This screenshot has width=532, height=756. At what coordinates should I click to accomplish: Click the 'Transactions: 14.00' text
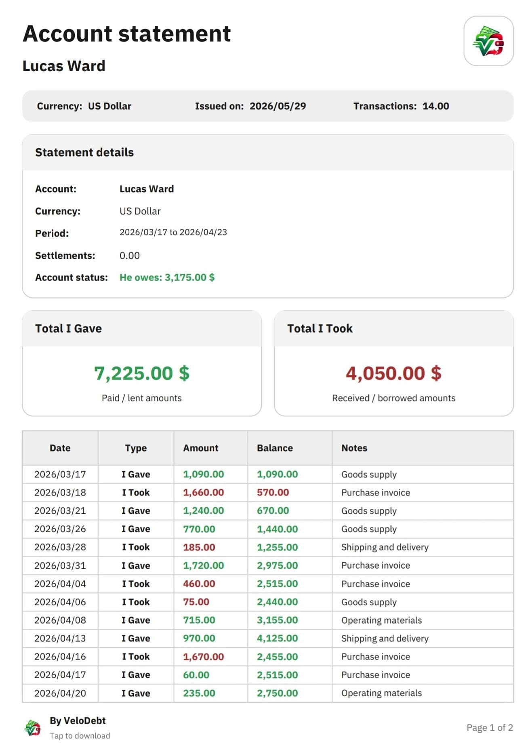[401, 106]
